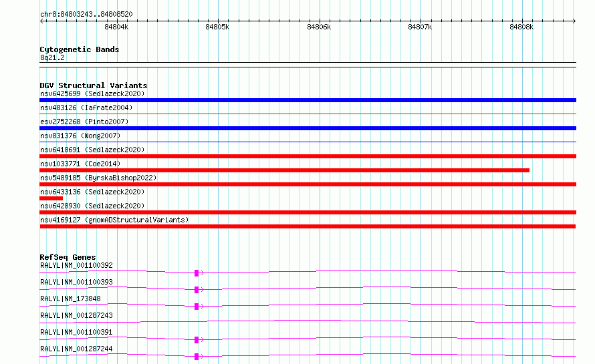Click the red bar for nsv5489185
This screenshot has height=364, width=595.
click(308, 184)
